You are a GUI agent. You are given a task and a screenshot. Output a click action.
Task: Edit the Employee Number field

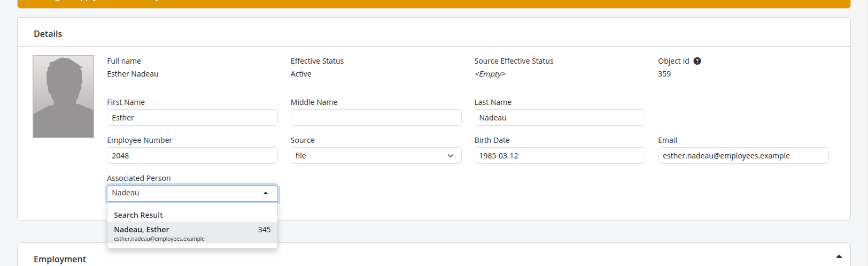pos(192,156)
